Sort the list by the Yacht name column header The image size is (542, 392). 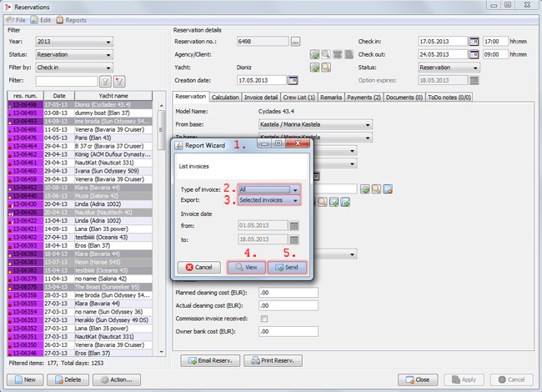tap(113, 96)
